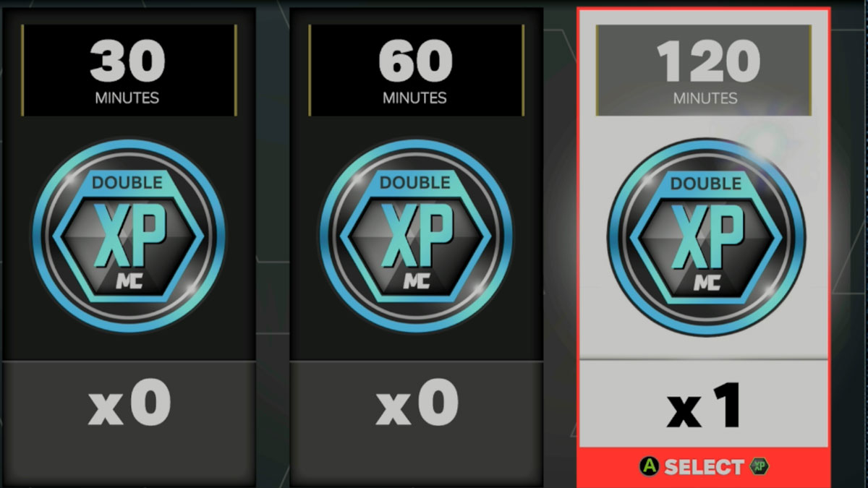Click the SELECT text label

(704, 467)
